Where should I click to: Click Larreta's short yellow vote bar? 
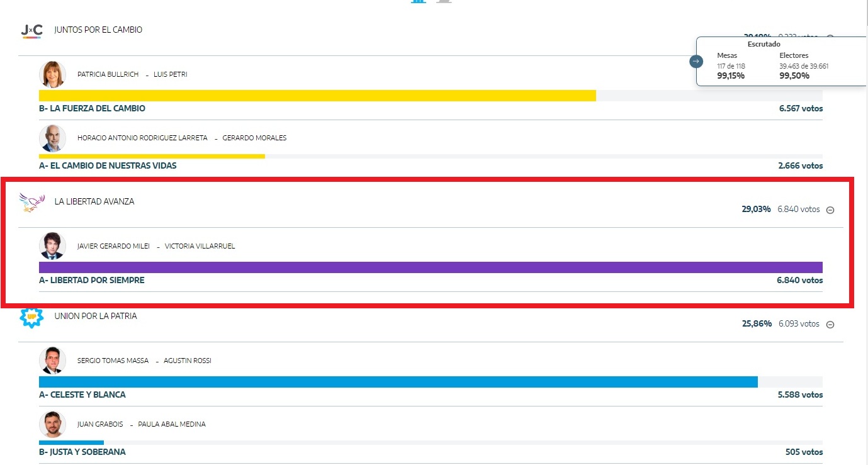pyautogui.click(x=152, y=156)
